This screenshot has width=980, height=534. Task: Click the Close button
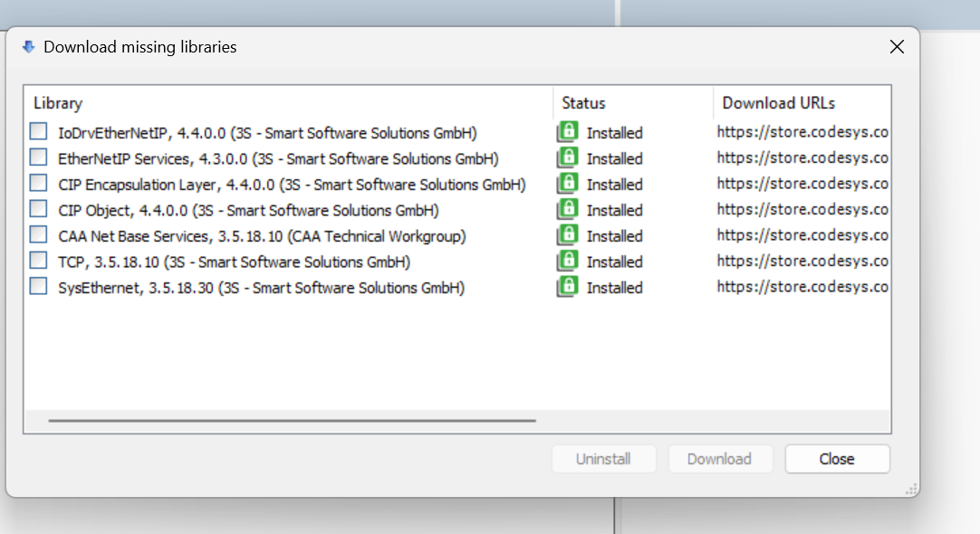[x=837, y=459]
